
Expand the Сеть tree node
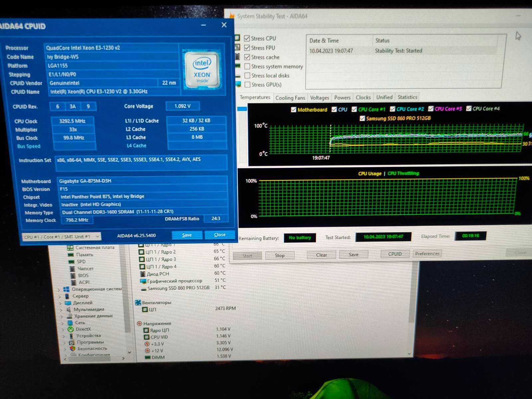[62, 323]
